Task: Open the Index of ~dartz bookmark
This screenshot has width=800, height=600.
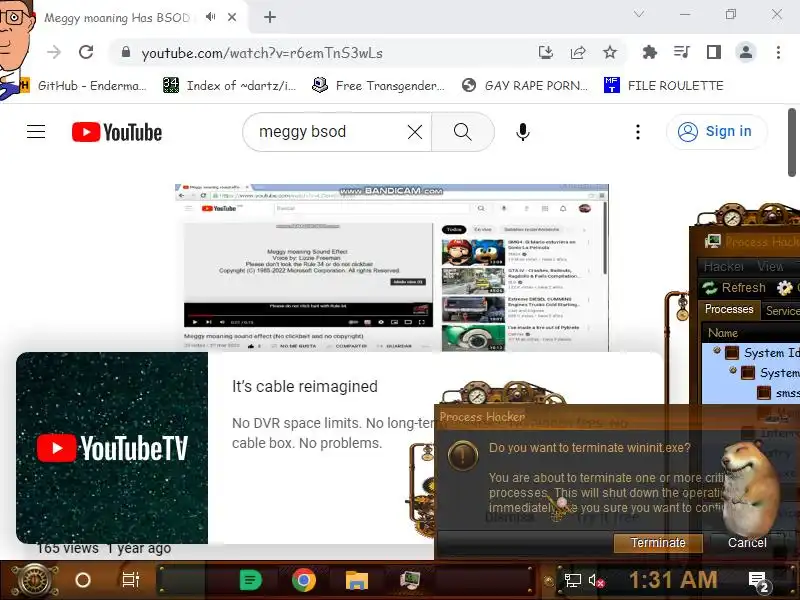Action: point(230,85)
